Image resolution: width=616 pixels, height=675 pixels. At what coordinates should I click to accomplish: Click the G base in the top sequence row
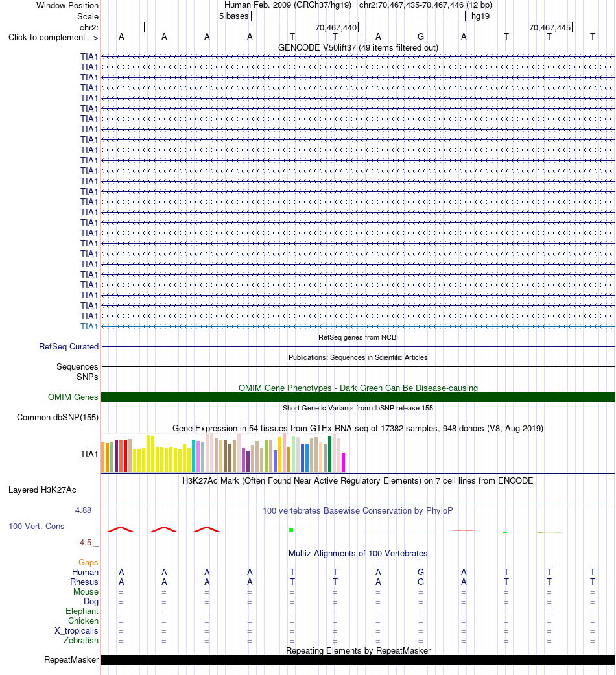421,36
